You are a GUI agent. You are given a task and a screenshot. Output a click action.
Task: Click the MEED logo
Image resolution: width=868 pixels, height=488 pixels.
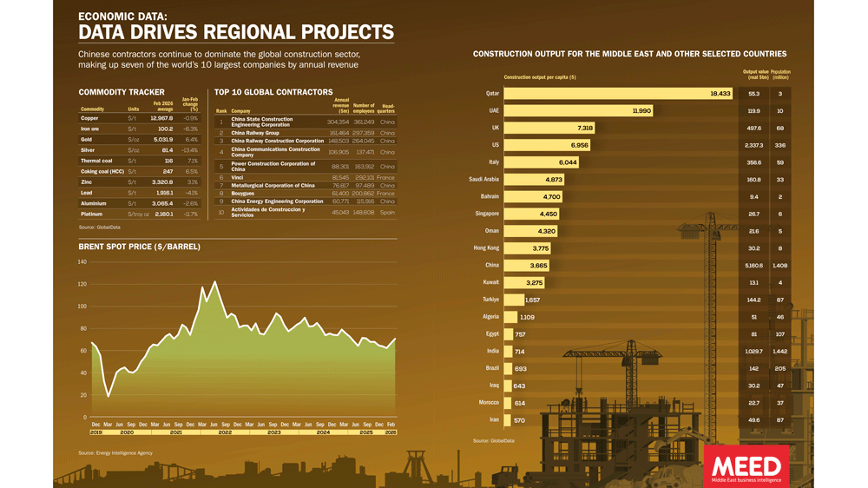click(746, 466)
